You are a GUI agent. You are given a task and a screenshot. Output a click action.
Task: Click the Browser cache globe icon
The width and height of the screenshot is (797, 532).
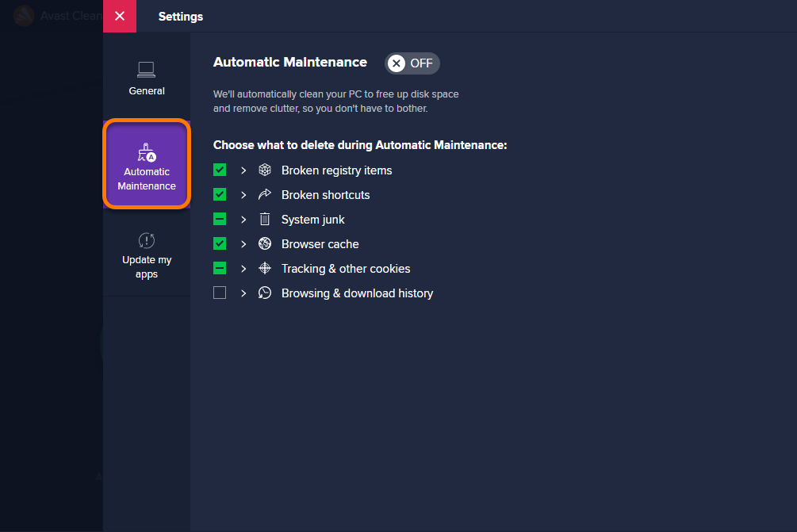[265, 243]
